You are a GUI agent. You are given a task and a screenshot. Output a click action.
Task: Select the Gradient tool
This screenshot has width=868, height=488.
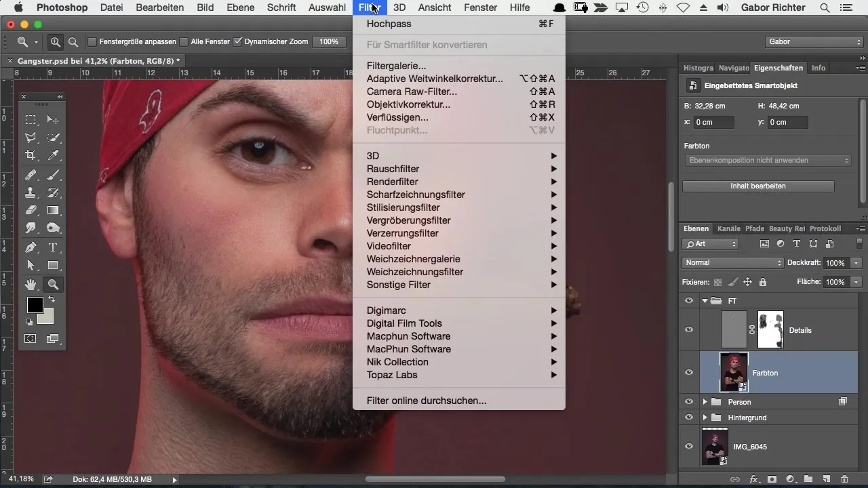(53, 211)
